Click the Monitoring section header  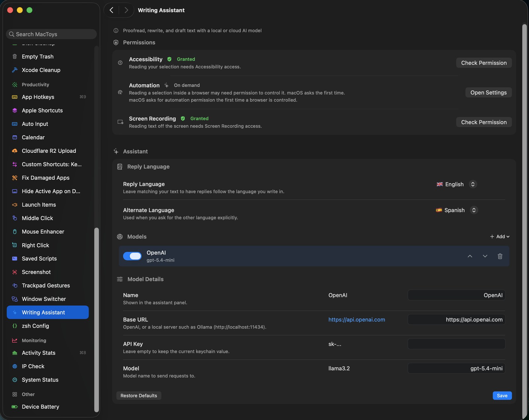coord(34,341)
